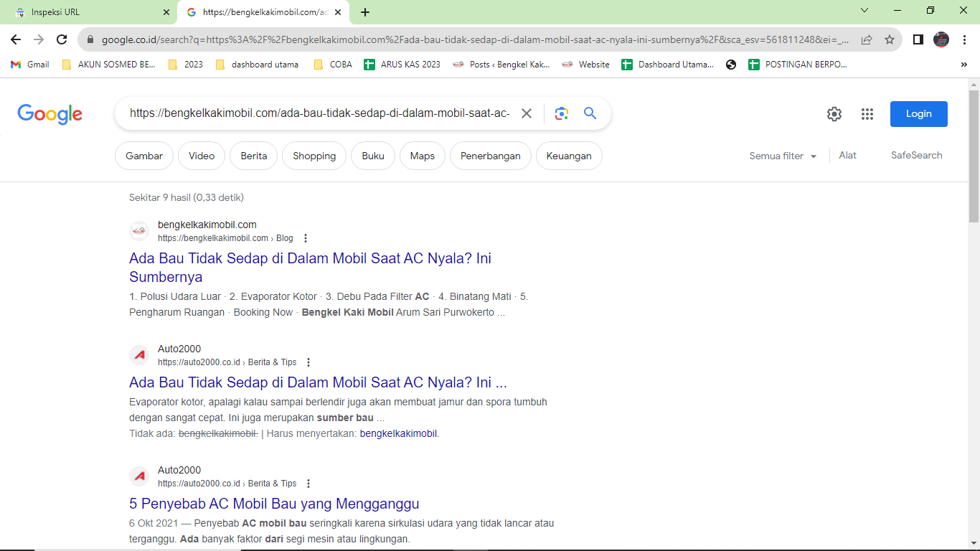Open Chrome's three-dot menu

coord(964,39)
